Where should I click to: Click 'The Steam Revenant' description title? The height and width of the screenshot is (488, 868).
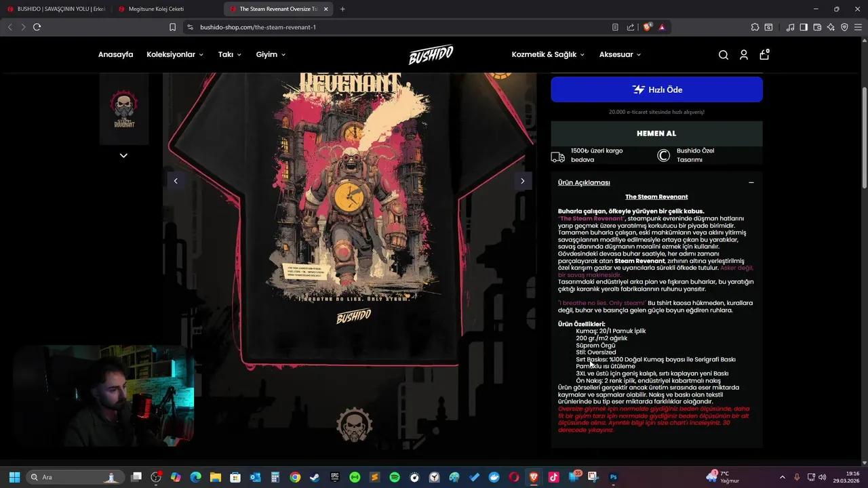(x=656, y=197)
